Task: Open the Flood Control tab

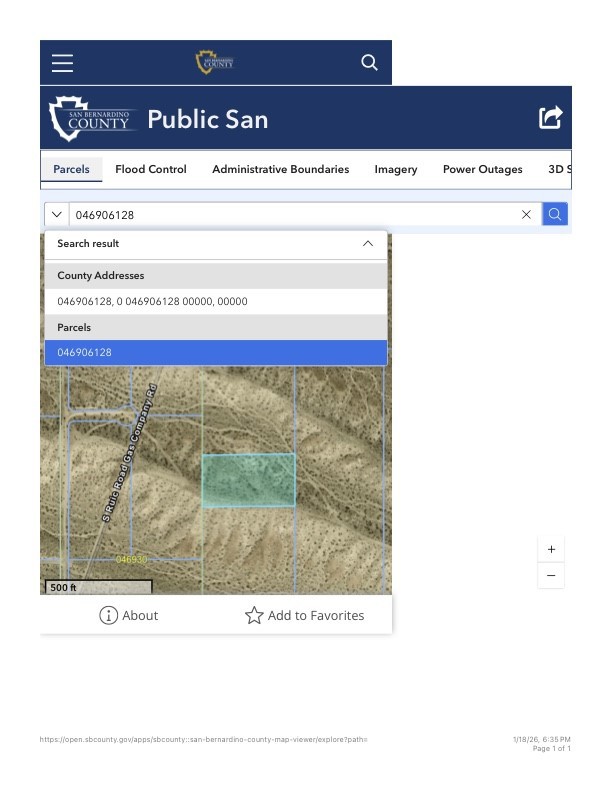Action: click(151, 169)
